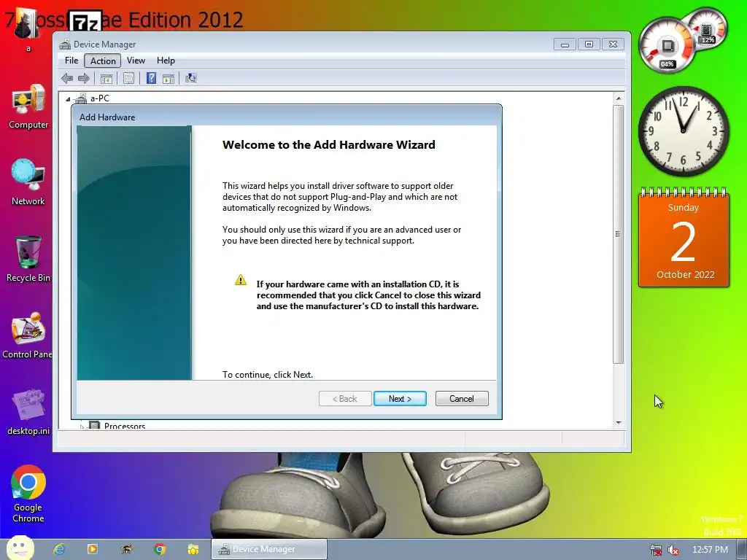Open the Control Panel desktop icon
Viewport: 747px width, 560px height.
[28, 329]
